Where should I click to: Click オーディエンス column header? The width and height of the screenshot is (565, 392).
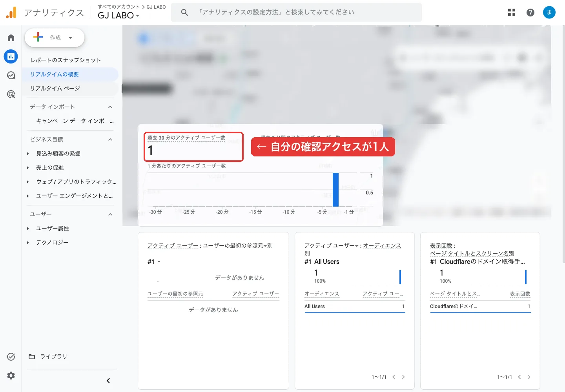point(322,294)
